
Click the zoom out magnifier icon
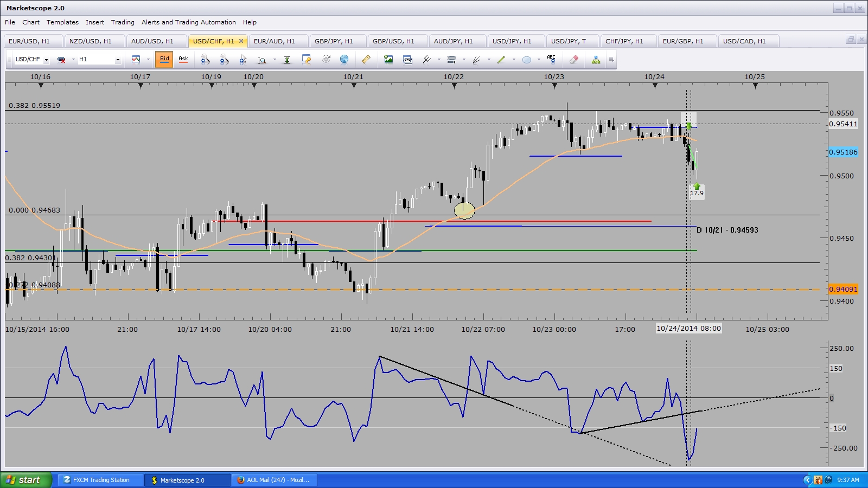coord(224,60)
